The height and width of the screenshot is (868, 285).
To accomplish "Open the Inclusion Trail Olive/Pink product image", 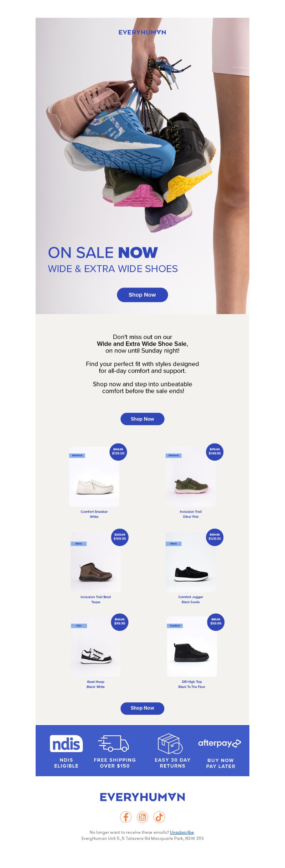I will tap(191, 477).
